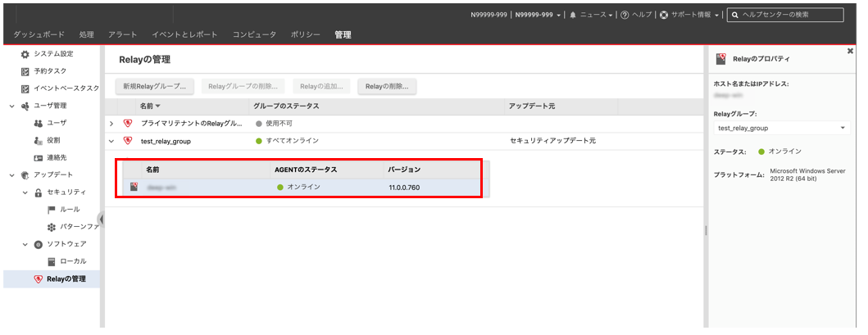Click the Relayの削除 button
The width and height of the screenshot is (868, 335).
tap(388, 86)
